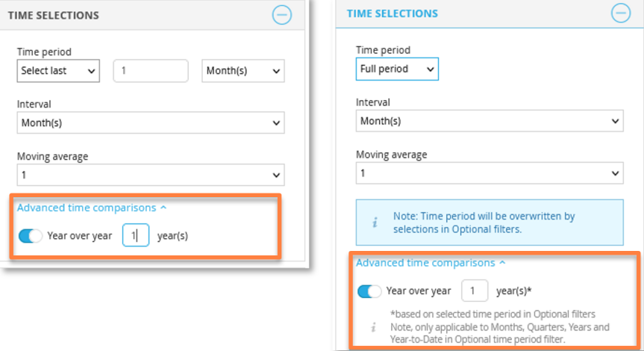Open the Full period time period dropdown
Viewport: 644px width, 351px height.
click(397, 69)
